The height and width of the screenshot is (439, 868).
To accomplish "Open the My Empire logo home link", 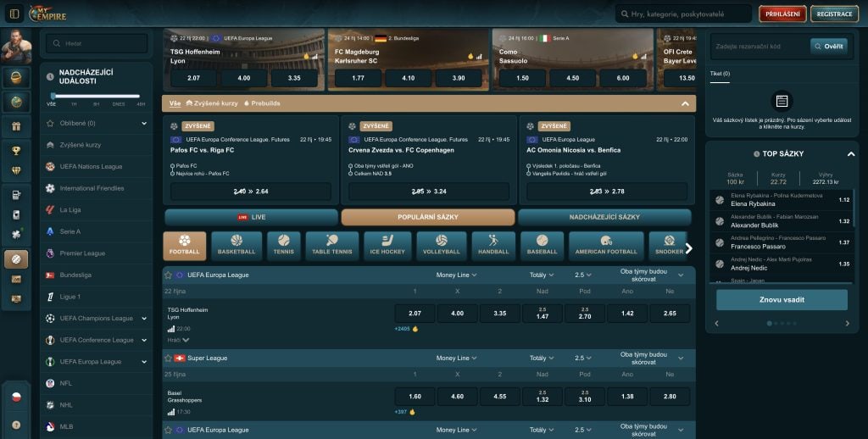I will 47,14.
